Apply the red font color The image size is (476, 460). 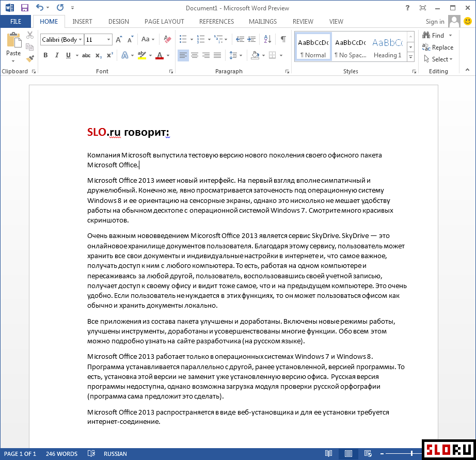[x=160, y=55]
